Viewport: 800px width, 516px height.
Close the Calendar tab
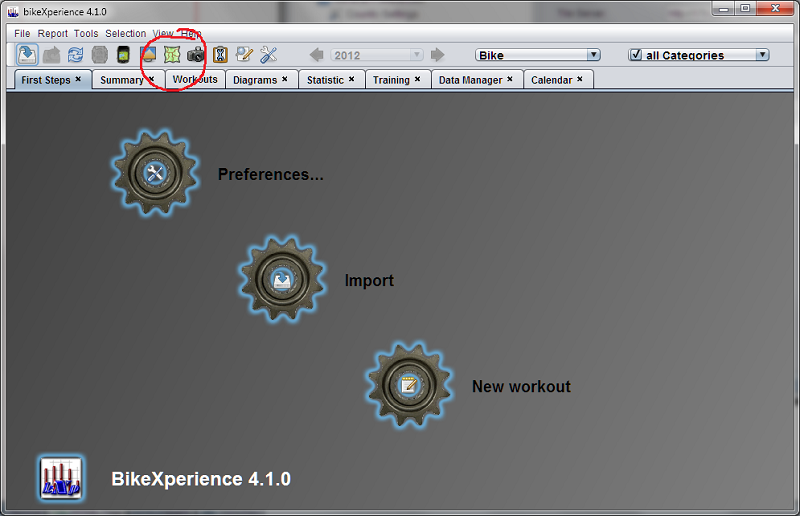point(580,79)
